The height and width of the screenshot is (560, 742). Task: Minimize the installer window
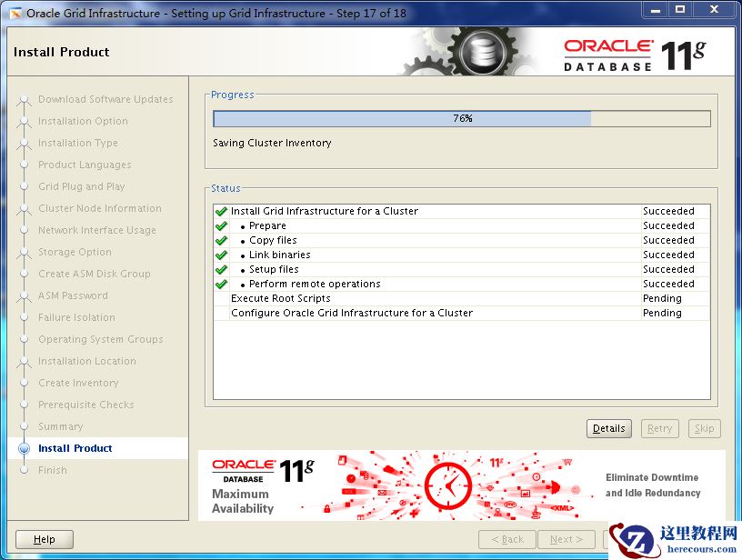tap(656, 10)
